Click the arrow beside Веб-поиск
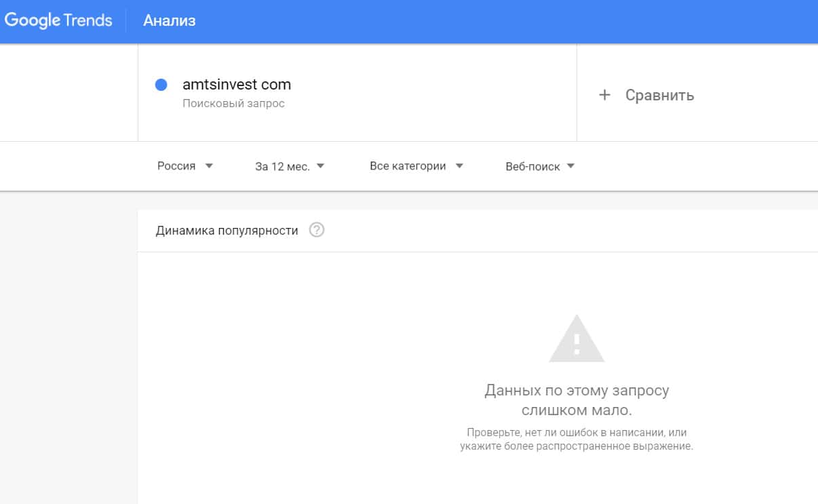This screenshot has height=504, width=818. click(570, 166)
